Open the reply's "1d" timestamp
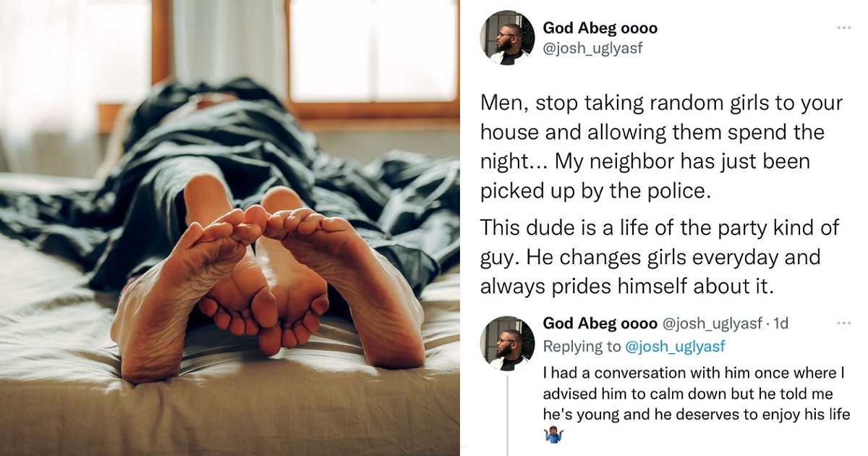 pos(780,324)
